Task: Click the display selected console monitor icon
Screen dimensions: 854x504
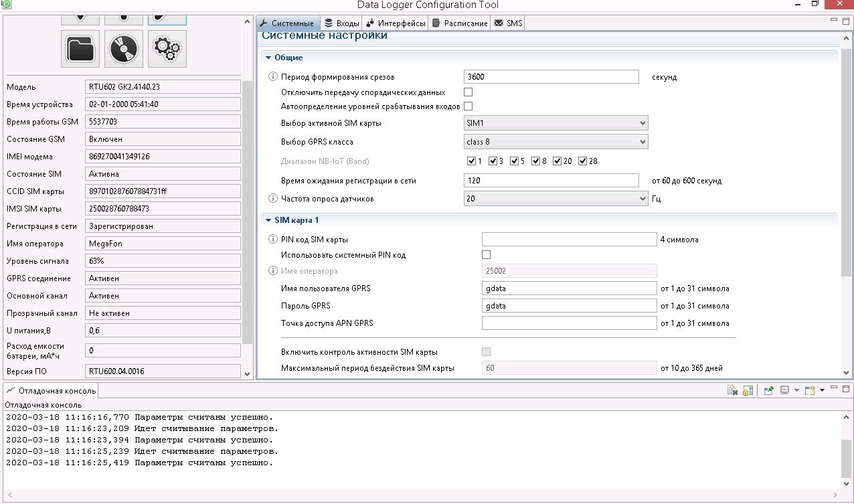Action: (x=785, y=390)
